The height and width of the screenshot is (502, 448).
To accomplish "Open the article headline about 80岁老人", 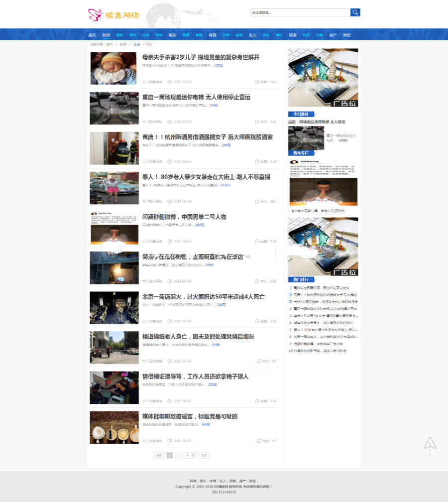I will pos(206,177).
